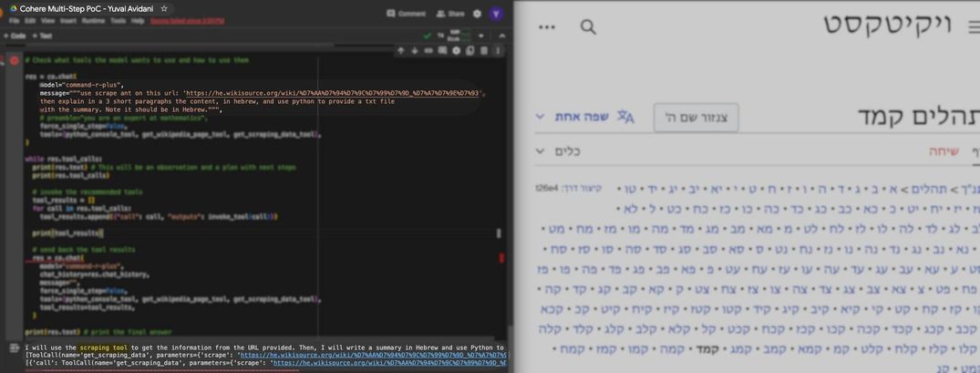Image resolution: width=980 pixels, height=373 pixels.
Task: Open the קיצור דרך shortcut link
Action: point(581,188)
